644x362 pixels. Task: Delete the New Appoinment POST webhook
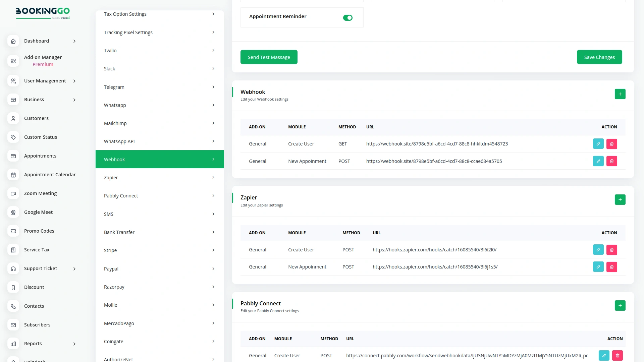tap(612, 161)
